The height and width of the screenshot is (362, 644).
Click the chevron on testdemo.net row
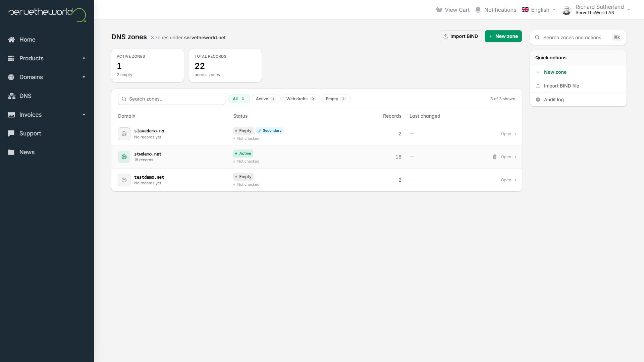tap(516, 180)
